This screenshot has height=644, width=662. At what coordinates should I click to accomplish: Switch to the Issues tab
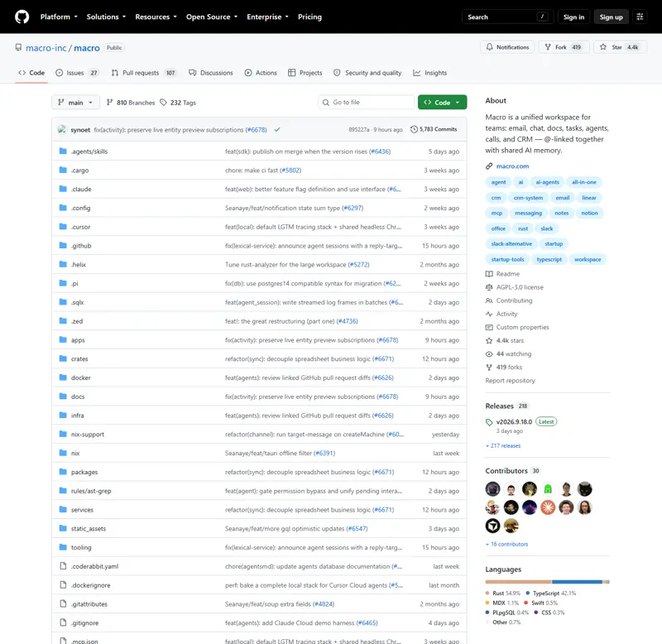coord(77,73)
